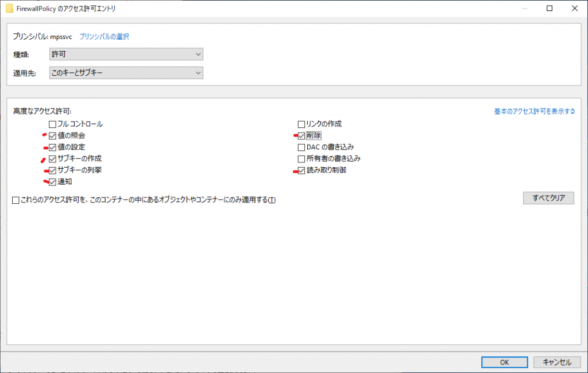Screen dimensions: 588x373
Task: Click the すべてクリア button
Action: tap(548, 198)
